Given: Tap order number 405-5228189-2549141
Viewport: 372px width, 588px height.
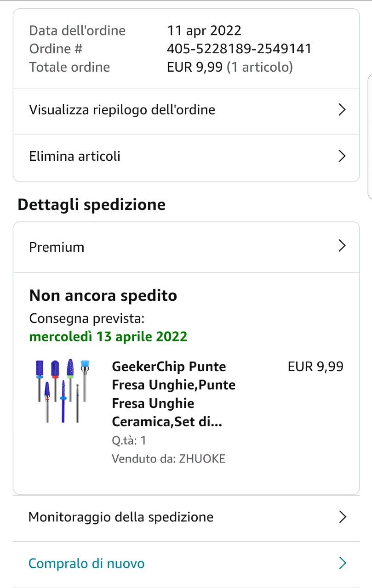Looking at the screenshot, I should [239, 49].
